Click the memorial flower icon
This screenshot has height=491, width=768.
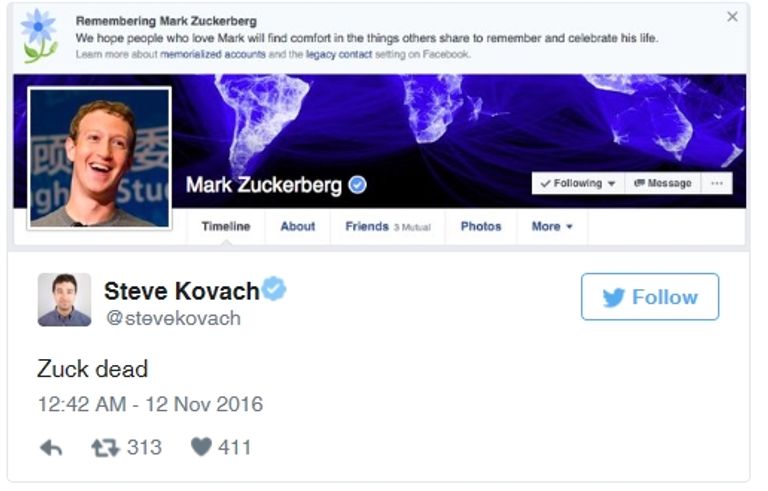[x=39, y=36]
